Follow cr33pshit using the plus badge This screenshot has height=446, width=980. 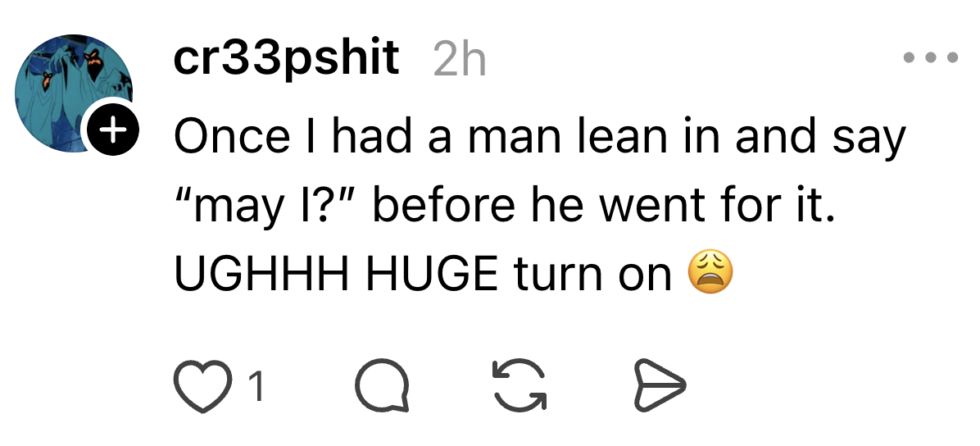pos(112,130)
